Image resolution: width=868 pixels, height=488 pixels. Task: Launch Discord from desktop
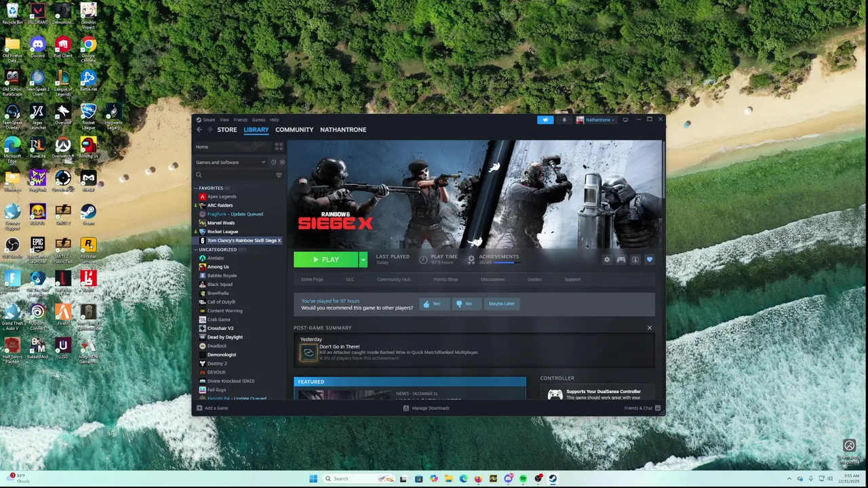[x=37, y=46]
